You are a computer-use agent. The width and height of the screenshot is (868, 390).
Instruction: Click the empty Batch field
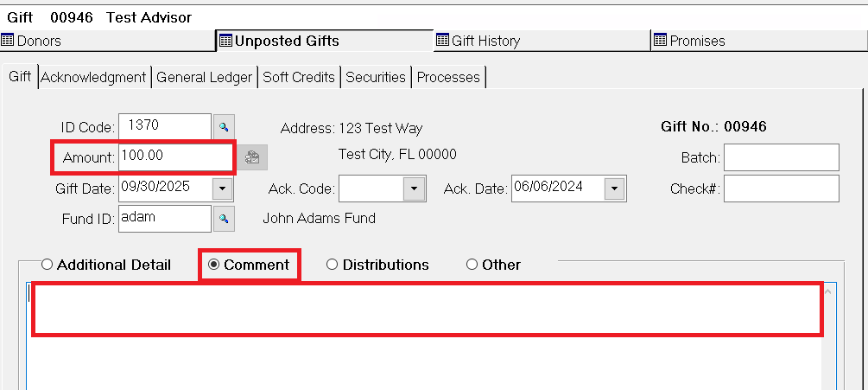tap(782, 157)
